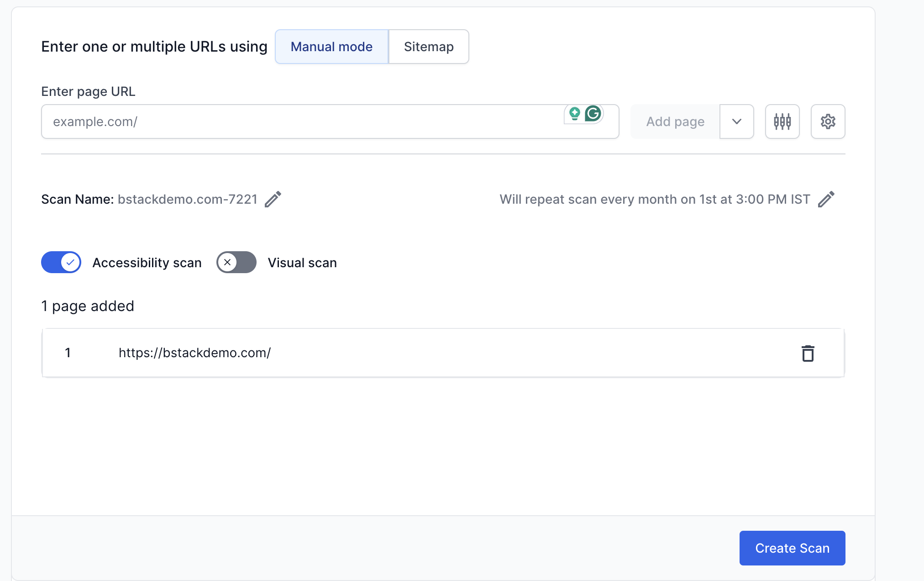Switch to Manual mode tab
Viewport: 924px width, 581px height.
point(331,47)
